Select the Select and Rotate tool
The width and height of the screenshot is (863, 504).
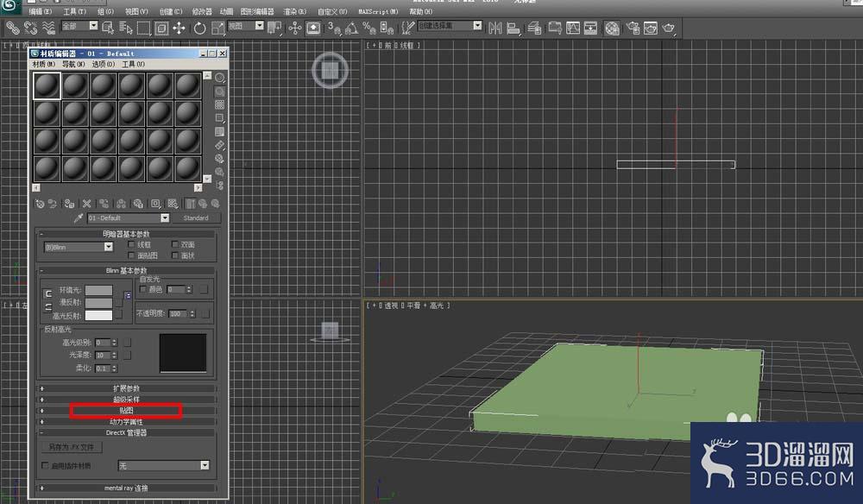[200, 28]
